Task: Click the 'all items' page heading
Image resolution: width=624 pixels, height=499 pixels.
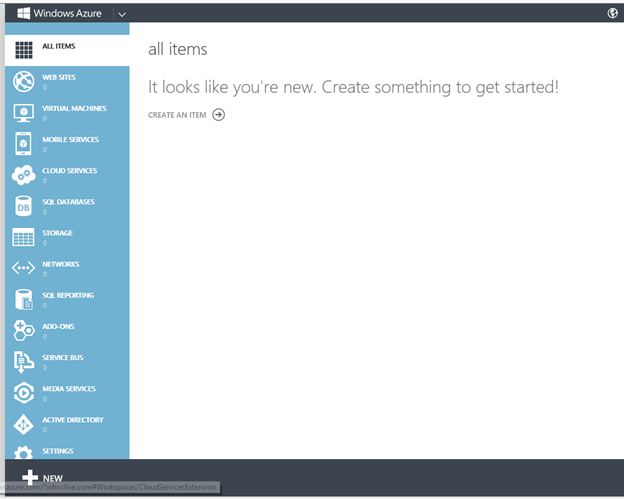Action: (x=177, y=49)
